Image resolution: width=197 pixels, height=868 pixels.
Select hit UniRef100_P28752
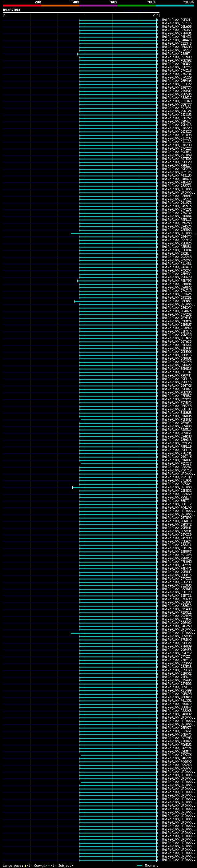click(x=177, y=118)
